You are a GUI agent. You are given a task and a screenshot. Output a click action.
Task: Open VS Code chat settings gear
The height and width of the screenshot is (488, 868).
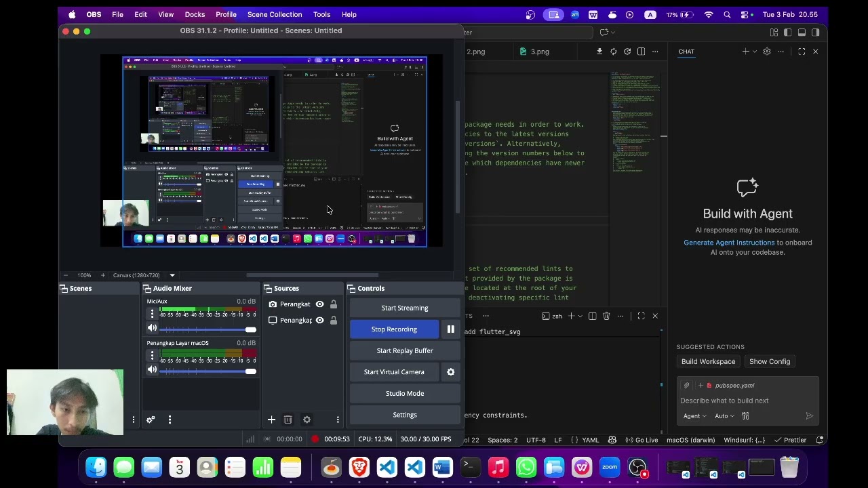[x=767, y=52]
